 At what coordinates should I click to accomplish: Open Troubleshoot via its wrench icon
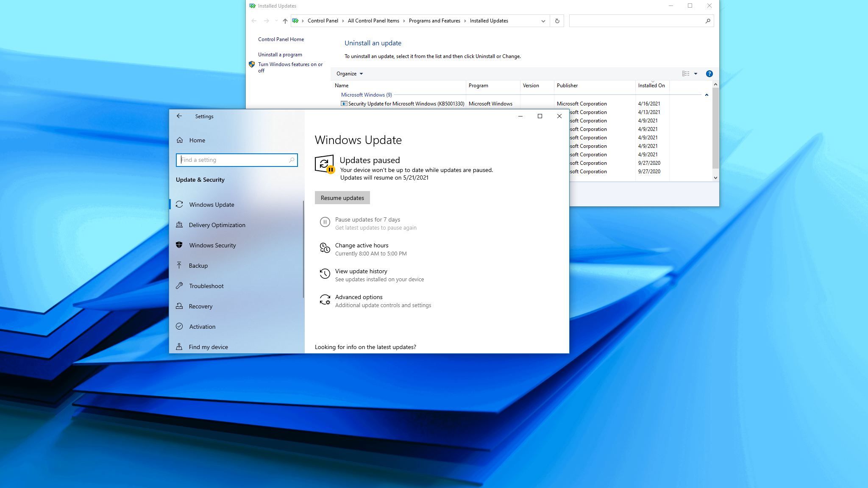180,286
